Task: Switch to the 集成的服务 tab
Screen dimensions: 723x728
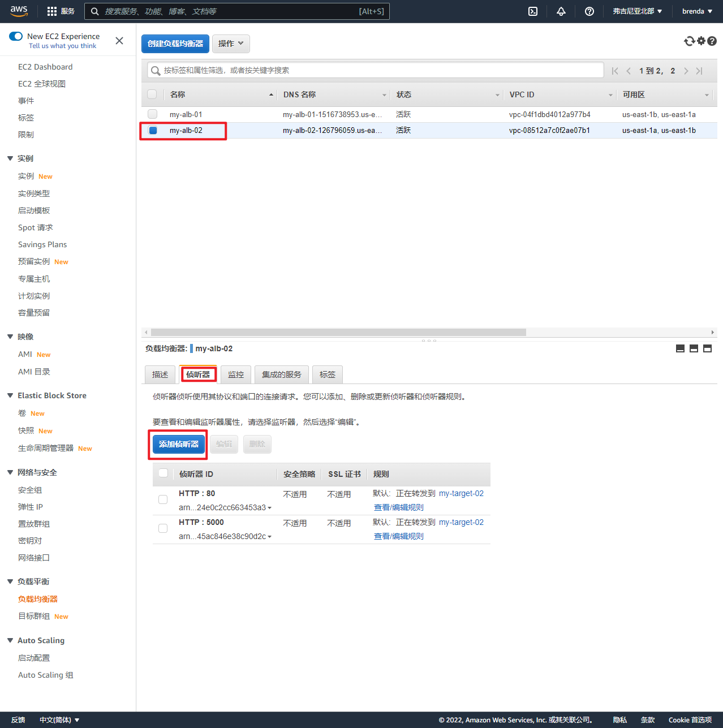Action: [x=282, y=374]
